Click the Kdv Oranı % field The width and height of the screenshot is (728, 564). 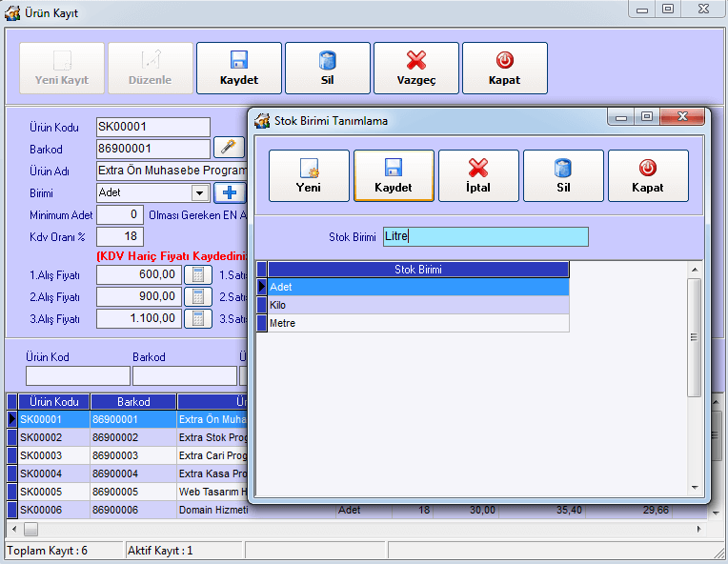[120, 236]
